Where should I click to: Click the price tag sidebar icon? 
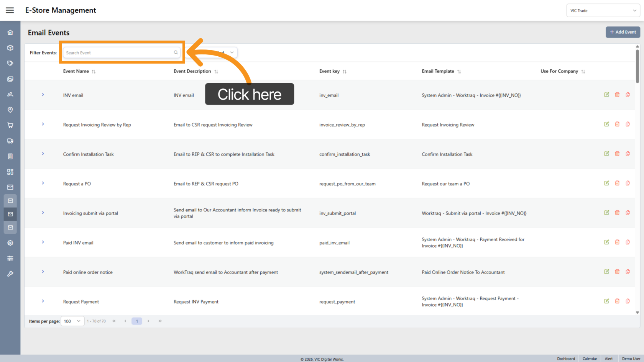pos(10,63)
